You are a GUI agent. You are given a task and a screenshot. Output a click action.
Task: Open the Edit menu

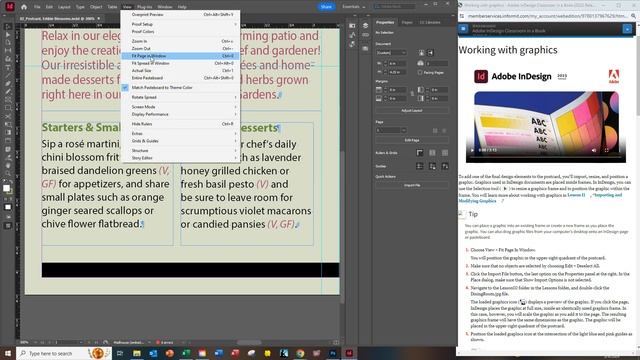(49, 7)
